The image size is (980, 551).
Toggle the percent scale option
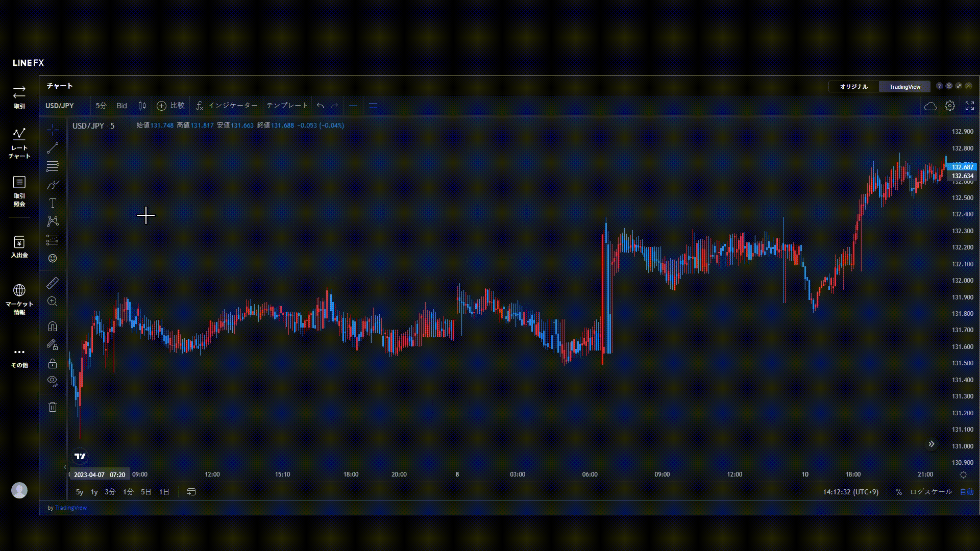899,492
